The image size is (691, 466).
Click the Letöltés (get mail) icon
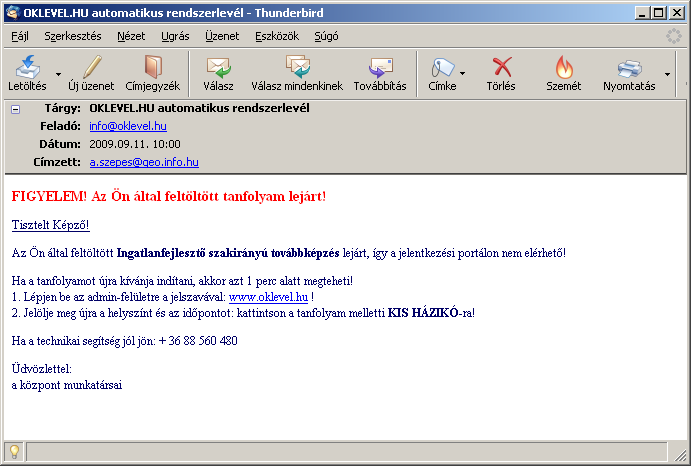tap(27, 67)
